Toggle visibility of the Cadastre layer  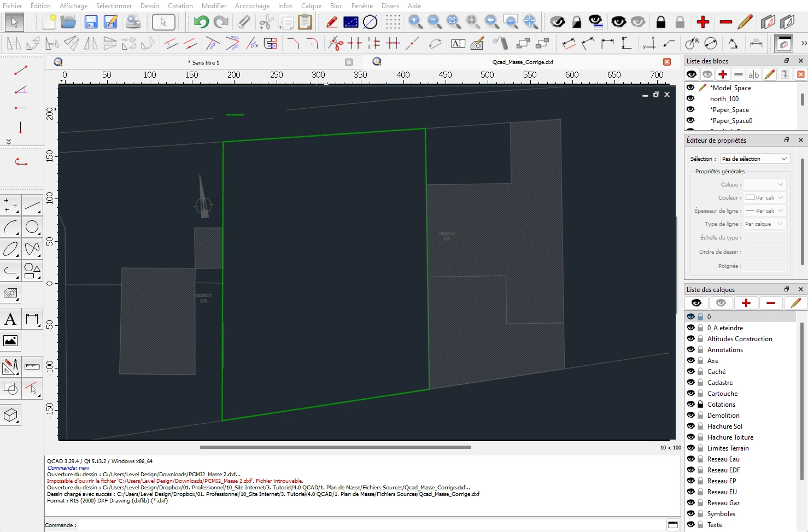click(691, 382)
